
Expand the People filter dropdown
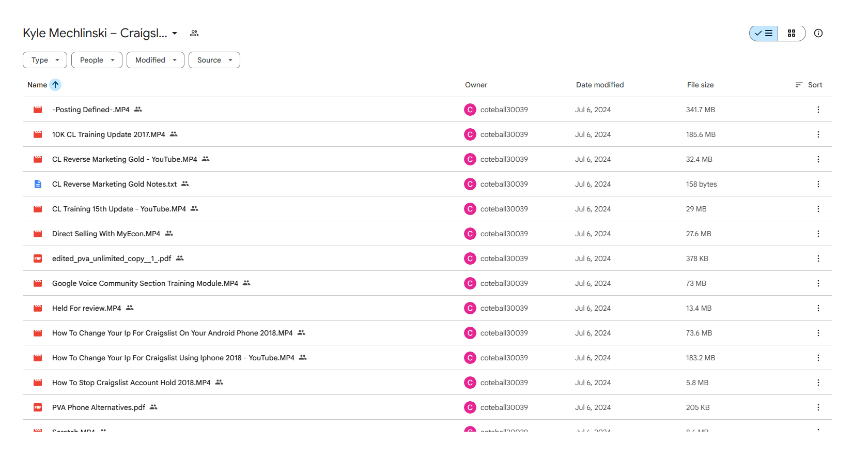[97, 60]
